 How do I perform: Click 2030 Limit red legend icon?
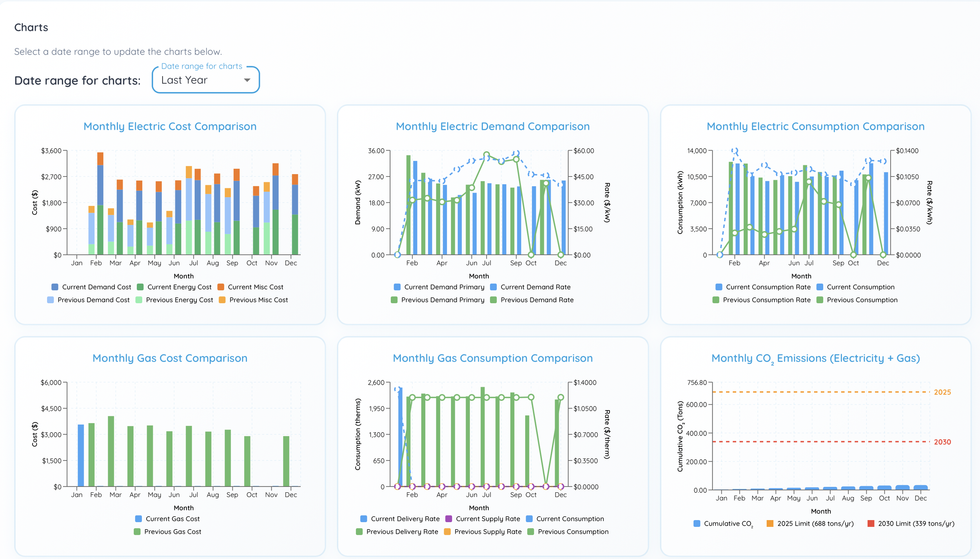pyautogui.click(x=871, y=524)
